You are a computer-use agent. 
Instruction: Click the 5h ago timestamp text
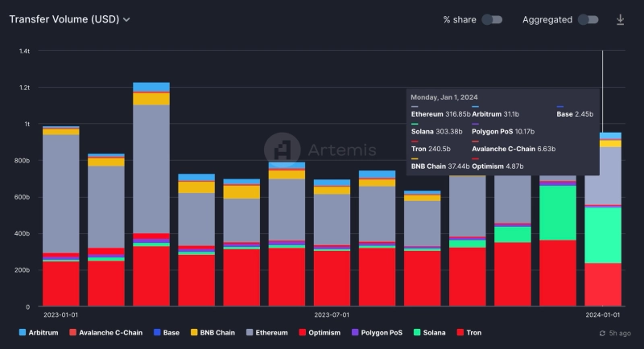tap(620, 333)
